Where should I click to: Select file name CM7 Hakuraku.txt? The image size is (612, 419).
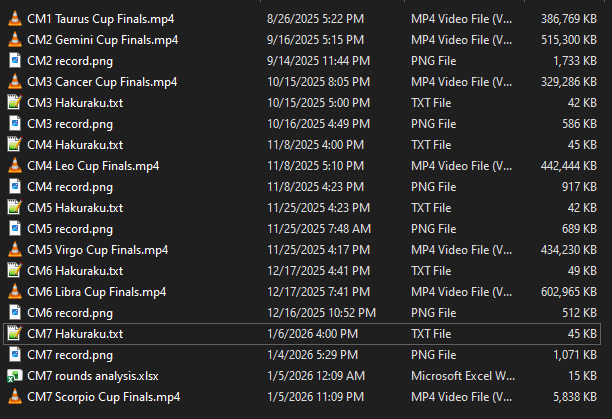[75, 334]
